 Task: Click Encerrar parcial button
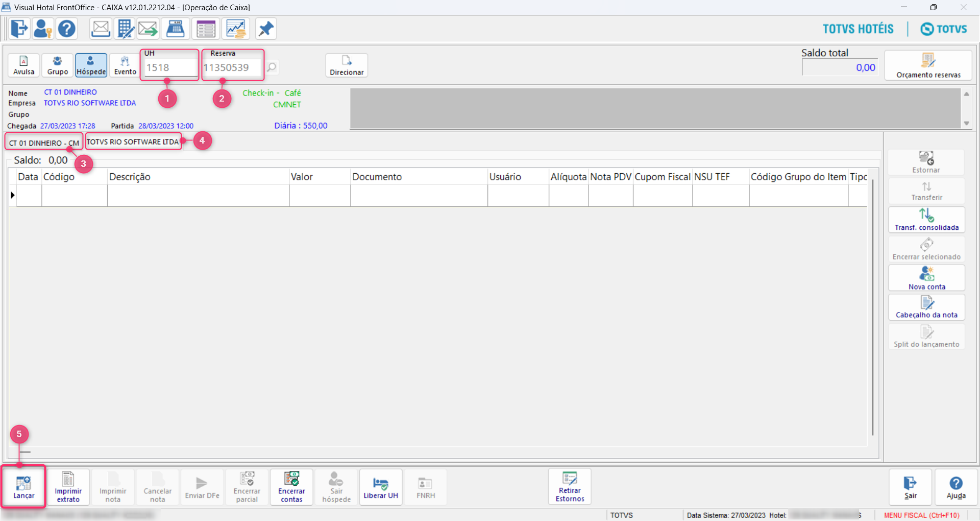click(x=247, y=487)
